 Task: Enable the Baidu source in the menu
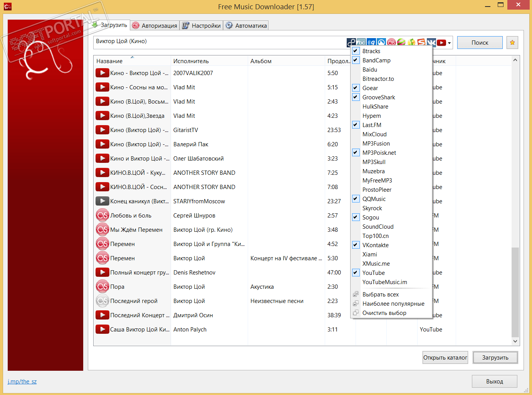click(391, 69)
